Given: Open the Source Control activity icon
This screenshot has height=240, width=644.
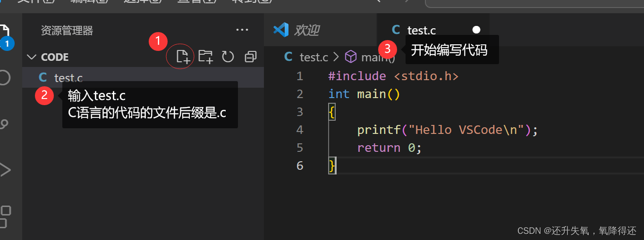Looking at the screenshot, I should click(x=4, y=124).
